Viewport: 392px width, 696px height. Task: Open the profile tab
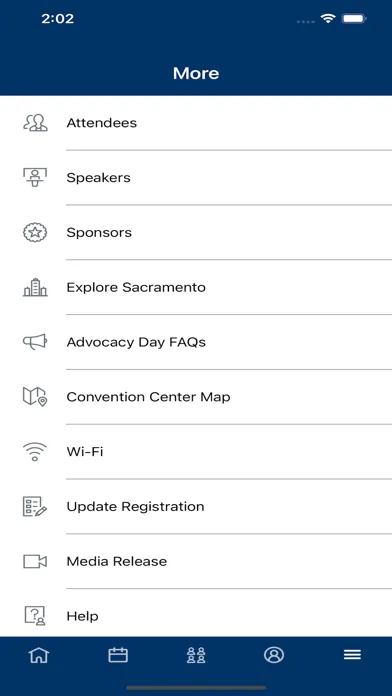[274, 655]
